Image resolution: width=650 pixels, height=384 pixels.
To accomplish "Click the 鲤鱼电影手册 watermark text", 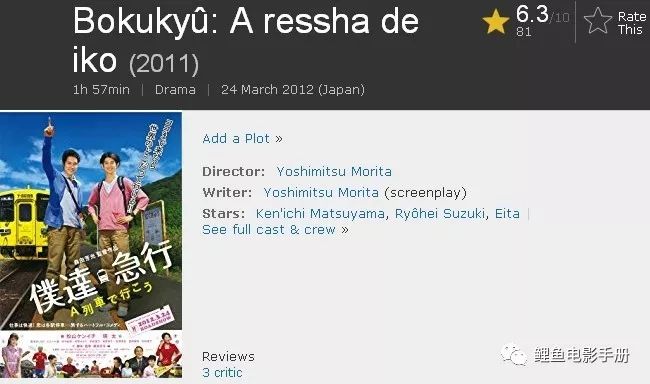I will 582,355.
